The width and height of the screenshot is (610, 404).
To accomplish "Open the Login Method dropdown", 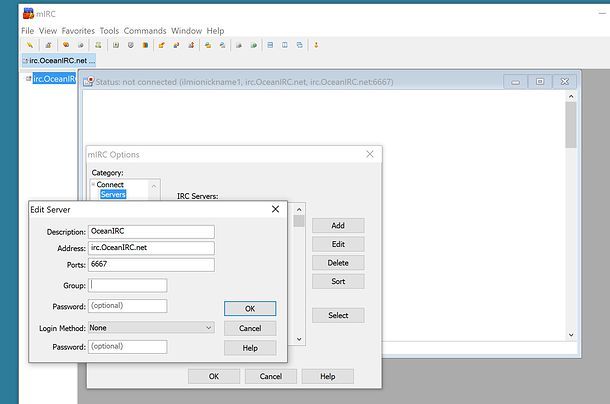I will [151, 328].
